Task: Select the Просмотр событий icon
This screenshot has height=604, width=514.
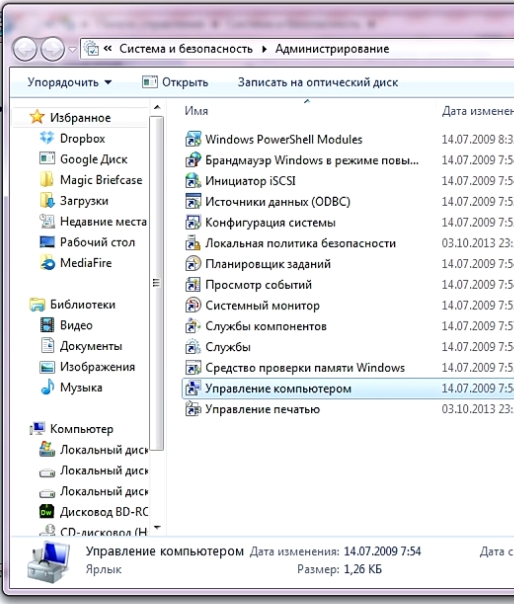Action: 193,285
